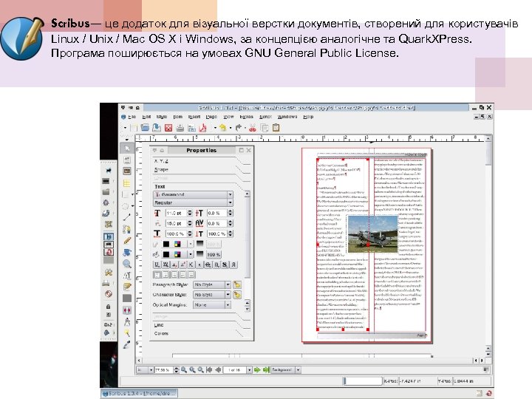Click the Undo arrow icon
Image resolution: width=532 pixels, height=399 pixels.
coord(222,128)
